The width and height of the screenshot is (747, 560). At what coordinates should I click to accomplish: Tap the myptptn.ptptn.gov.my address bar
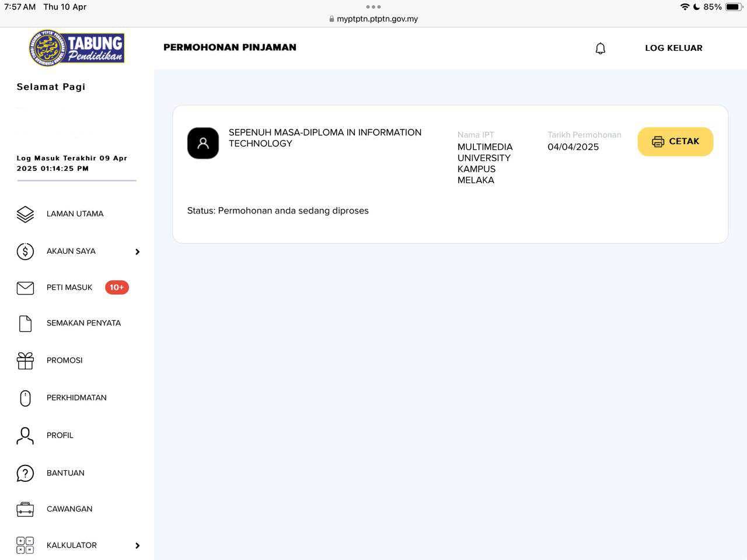[373, 19]
